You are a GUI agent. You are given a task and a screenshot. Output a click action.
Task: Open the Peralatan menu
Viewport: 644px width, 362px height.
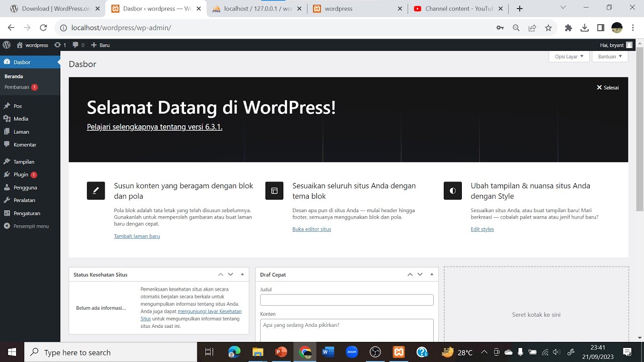coord(30,200)
